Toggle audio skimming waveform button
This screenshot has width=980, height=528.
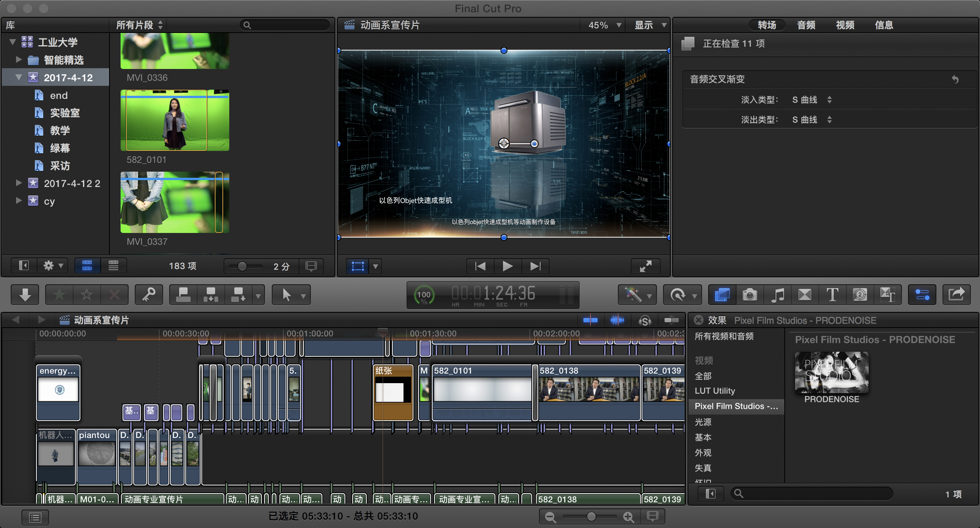pyautogui.click(x=617, y=320)
